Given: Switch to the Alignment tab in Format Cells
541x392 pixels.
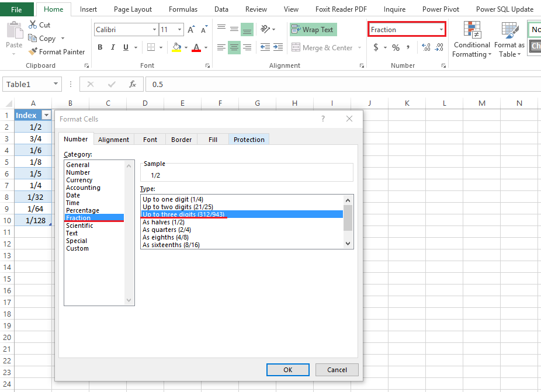Looking at the screenshot, I should click(113, 140).
